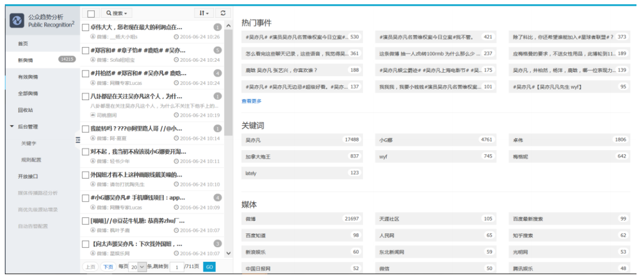Check the post starting #郑容和# #章子怡#

click(x=86, y=51)
